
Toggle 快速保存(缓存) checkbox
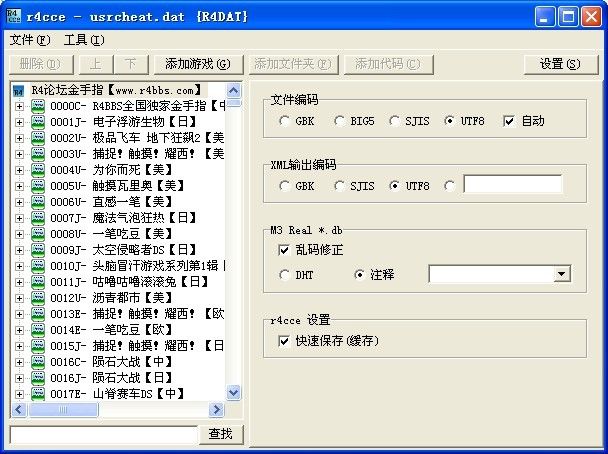pos(284,341)
